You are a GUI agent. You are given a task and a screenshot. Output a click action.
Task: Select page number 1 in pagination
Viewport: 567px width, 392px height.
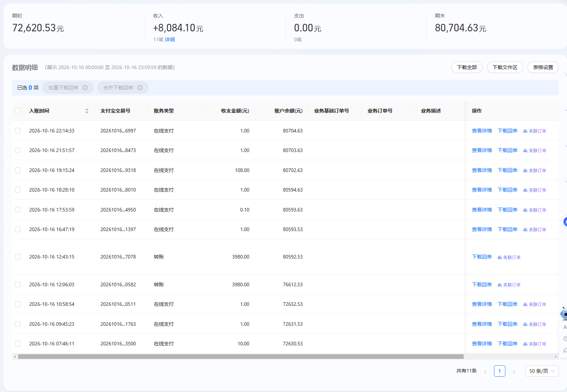[x=499, y=371]
